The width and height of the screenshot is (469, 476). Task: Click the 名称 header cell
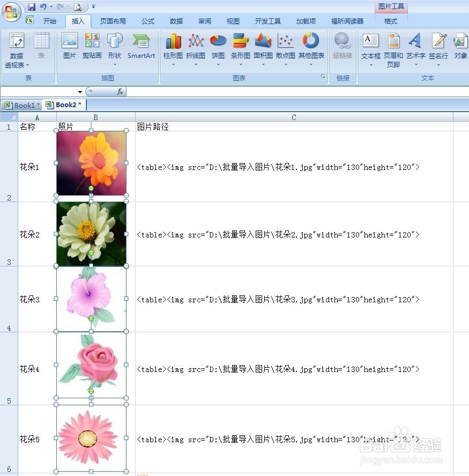pyautogui.click(x=37, y=127)
